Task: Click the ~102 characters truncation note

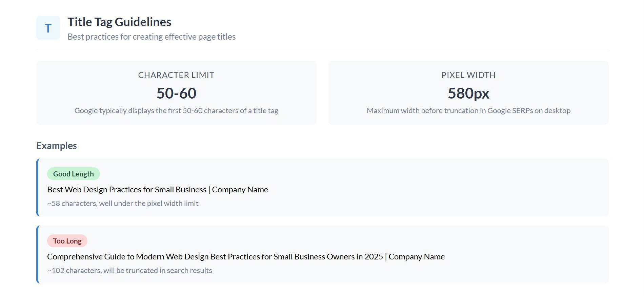Action: click(x=129, y=271)
